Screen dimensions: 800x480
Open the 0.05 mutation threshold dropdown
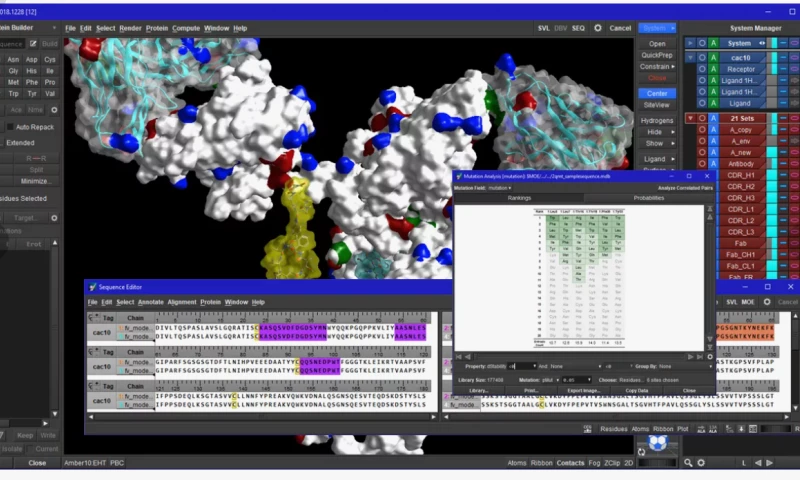pyautogui.click(x=577, y=380)
